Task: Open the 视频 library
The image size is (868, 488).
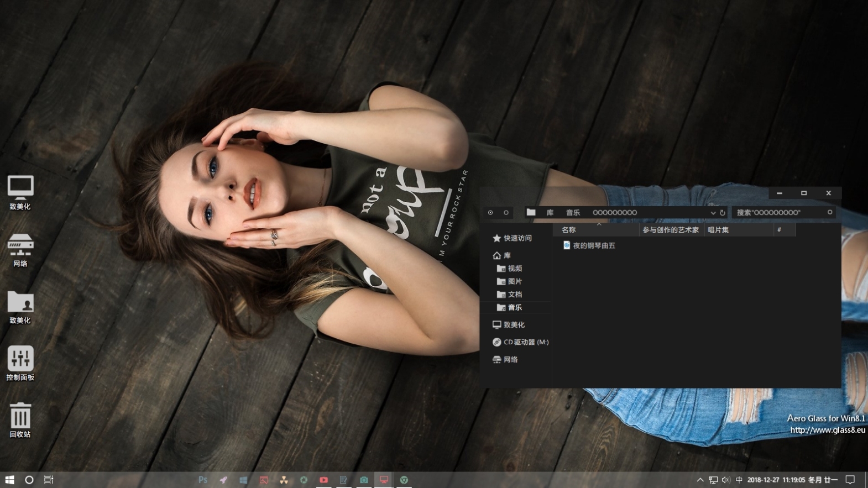Action: (509, 269)
